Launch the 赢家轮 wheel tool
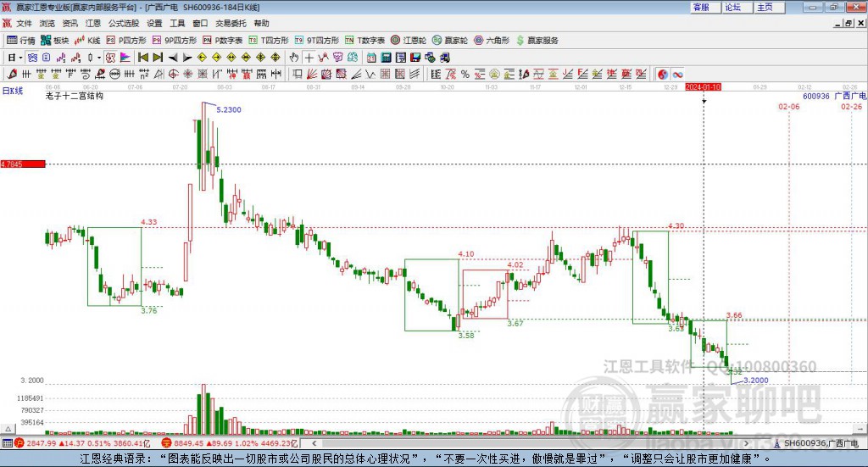The height and width of the screenshot is (467, 868). pyautogui.click(x=450, y=41)
